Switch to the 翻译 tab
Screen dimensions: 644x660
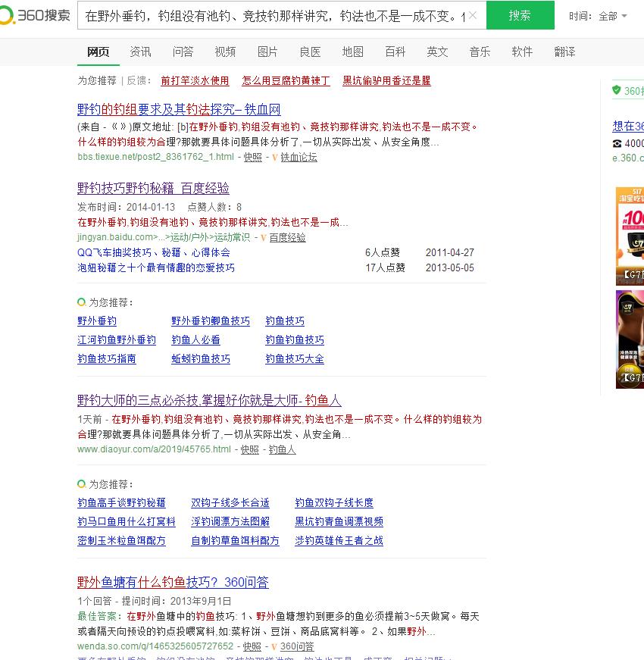tap(565, 52)
